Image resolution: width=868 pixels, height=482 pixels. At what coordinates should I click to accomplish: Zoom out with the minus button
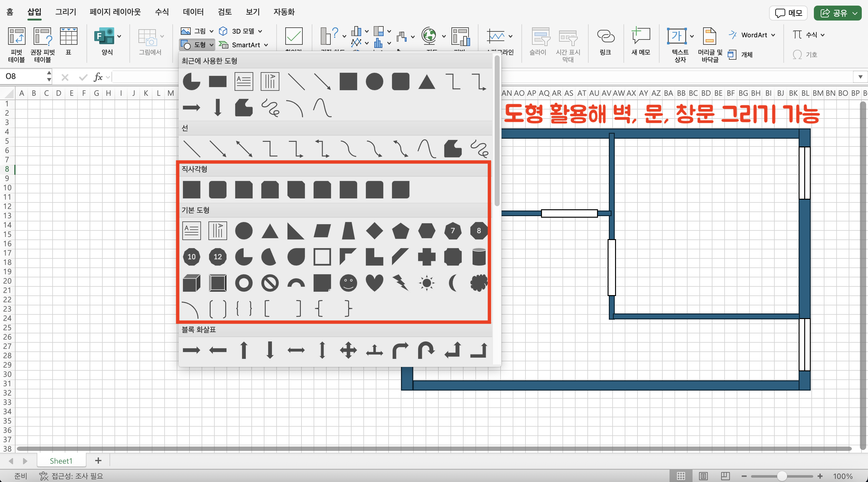(744, 476)
